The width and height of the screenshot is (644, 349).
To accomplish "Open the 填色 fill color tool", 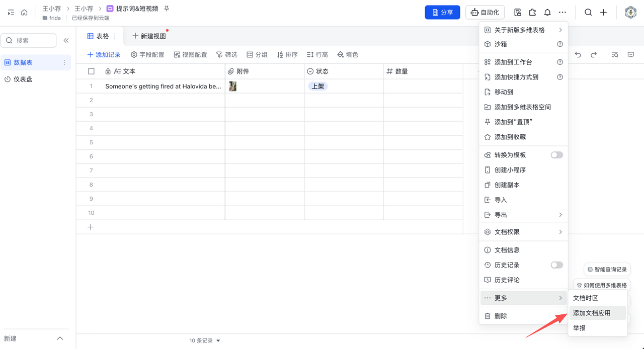I will [x=348, y=55].
